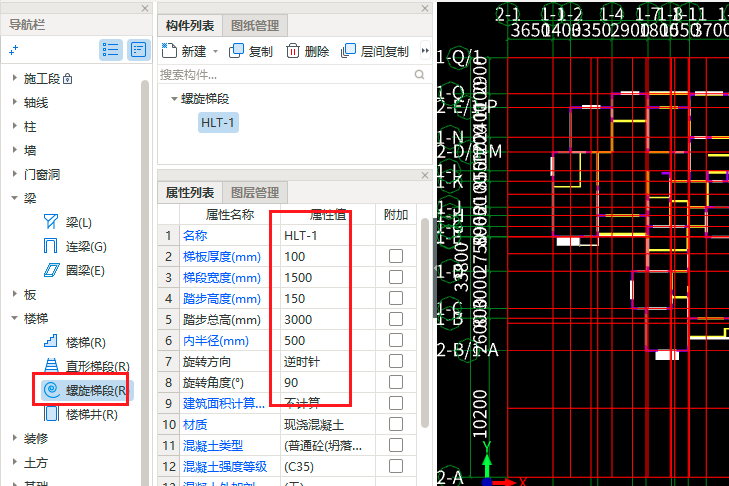Tick 附加 checkbox for 内半径 row
Image resolution: width=729 pixels, height=486 pixels.
tap(396, 340)
